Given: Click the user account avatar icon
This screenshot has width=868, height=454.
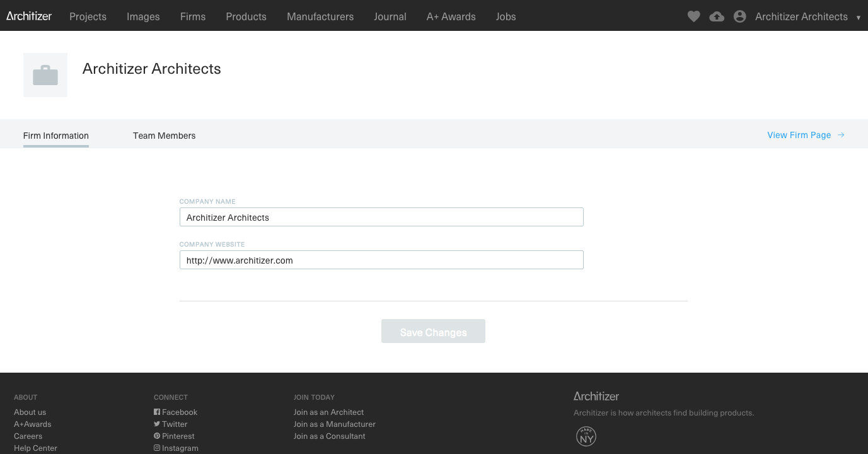Looking at the screenshot, I should click(740, 16).
